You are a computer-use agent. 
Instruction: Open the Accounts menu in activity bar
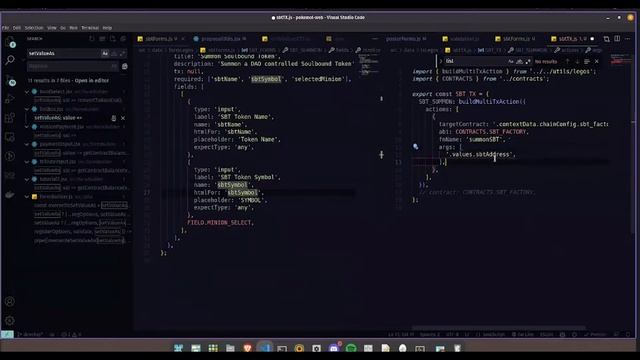click(10, 302)
